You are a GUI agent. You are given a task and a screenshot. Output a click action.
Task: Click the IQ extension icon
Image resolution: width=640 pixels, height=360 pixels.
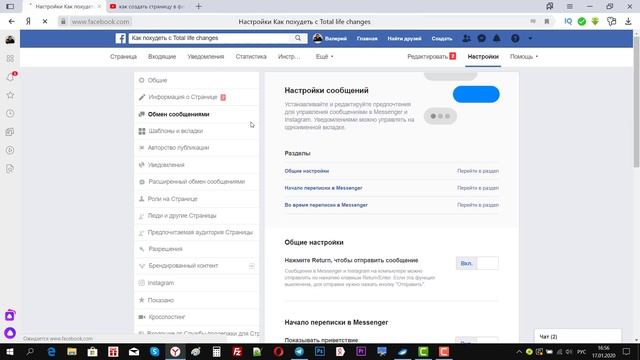(x=568, y=22)
